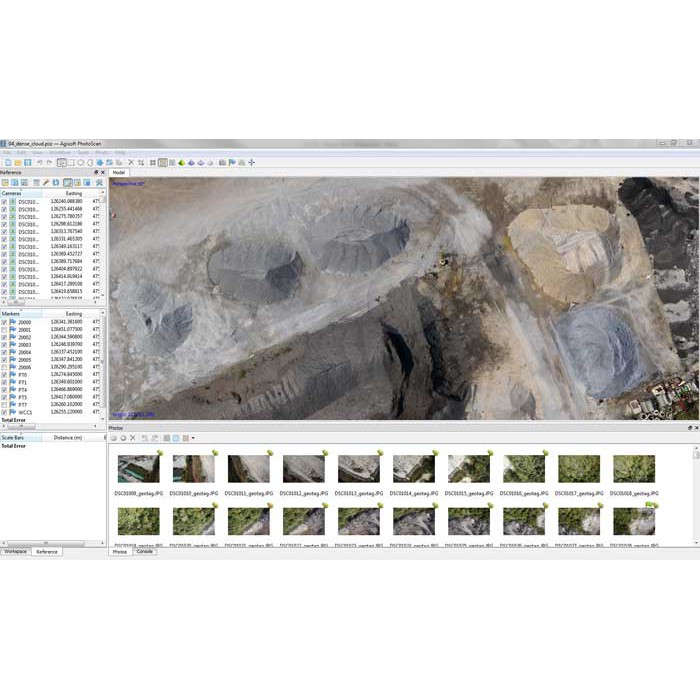Switch to the Console tab
This screenshot has width=700, height=700.
(144, 551)
